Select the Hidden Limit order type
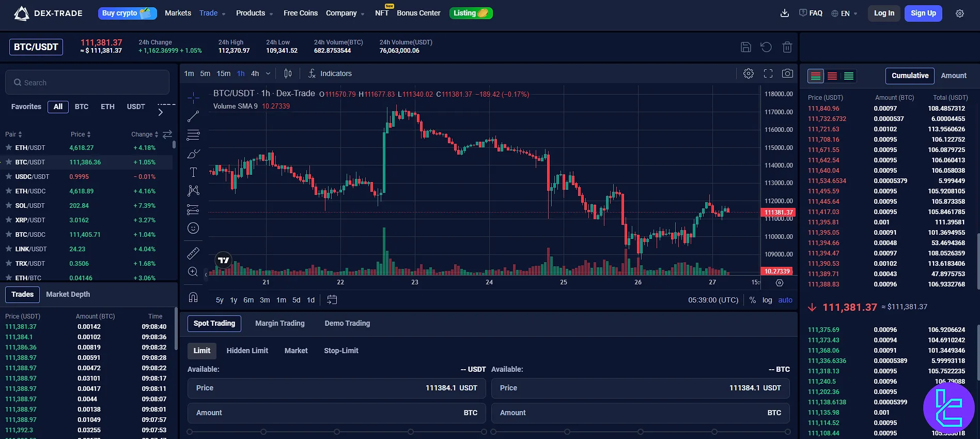 tap(247, 351)
